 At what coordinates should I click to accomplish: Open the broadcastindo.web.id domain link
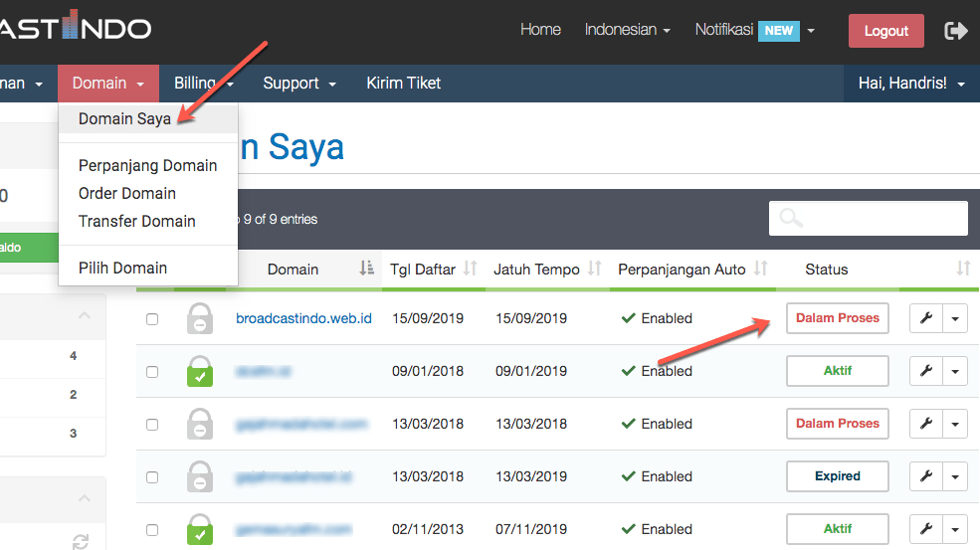[303, 318]
